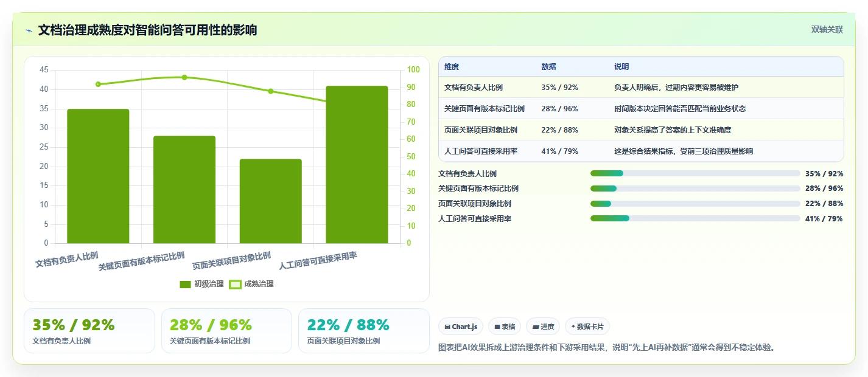Click 关键页面有版本标记比例 in the table
Image resolution: width=868 pixels, height=377 pixels.
click(485, 109)
